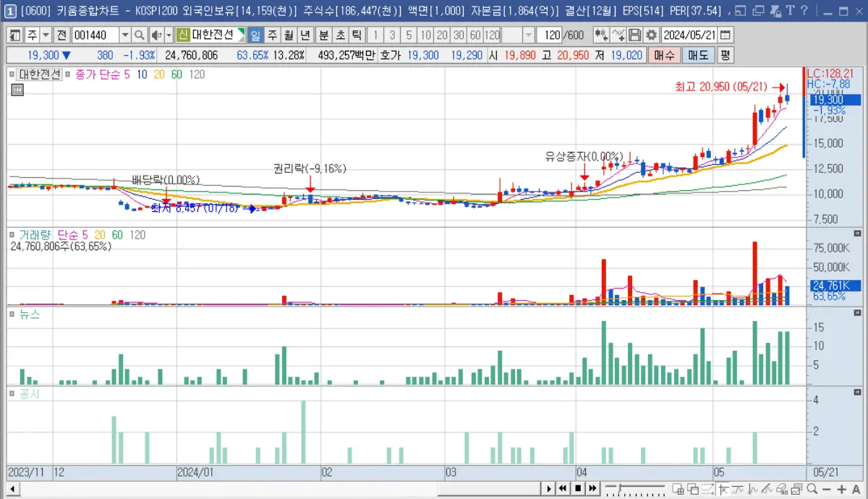Toggle the price chart panel corner checkbox
Image resolution: width=868 pixels, height=499 pixels.
click(x=12, y=74)
